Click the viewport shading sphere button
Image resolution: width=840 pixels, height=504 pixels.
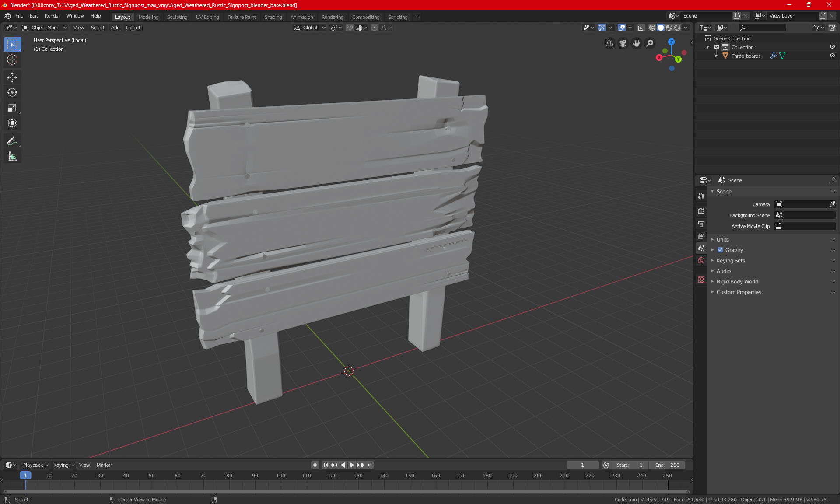click(x=660, y=27)
